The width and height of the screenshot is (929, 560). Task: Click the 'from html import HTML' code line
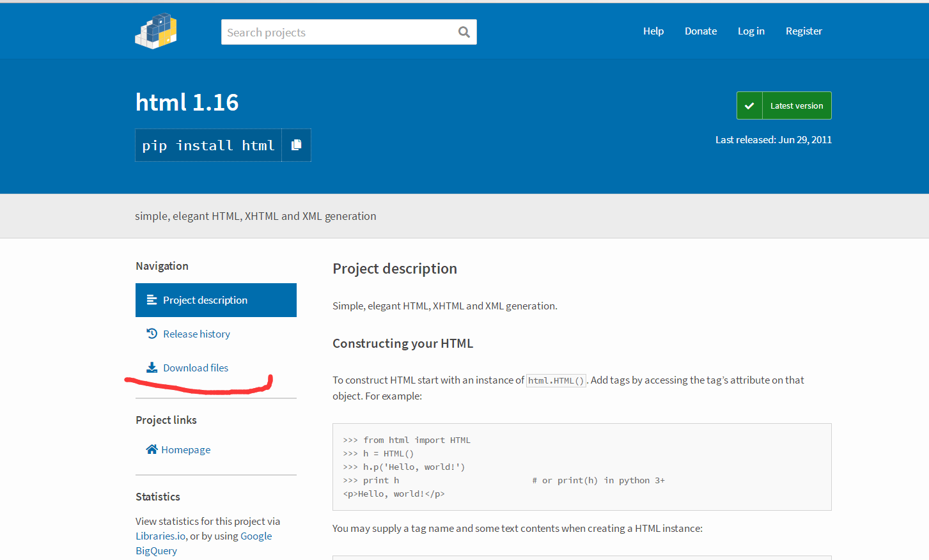coord(407,440)
